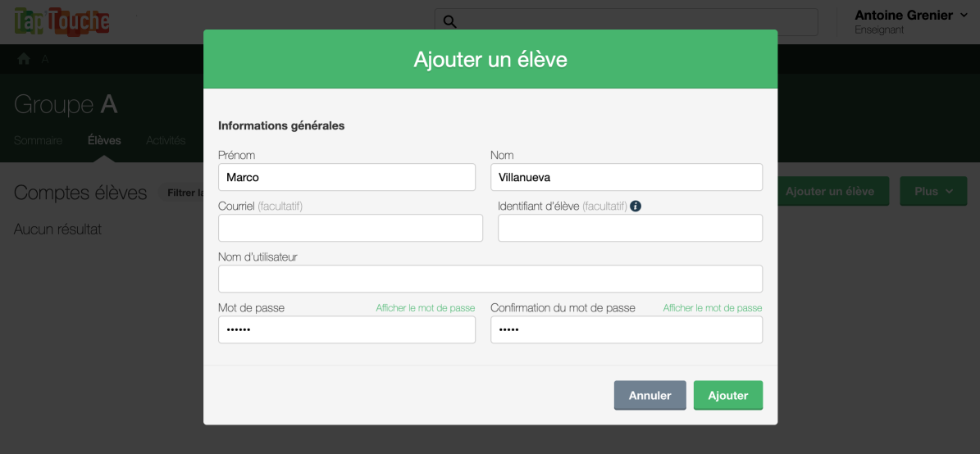Switch to the Sommaire tab
Viewport: 980px width, 454px height.
point(38,140)
